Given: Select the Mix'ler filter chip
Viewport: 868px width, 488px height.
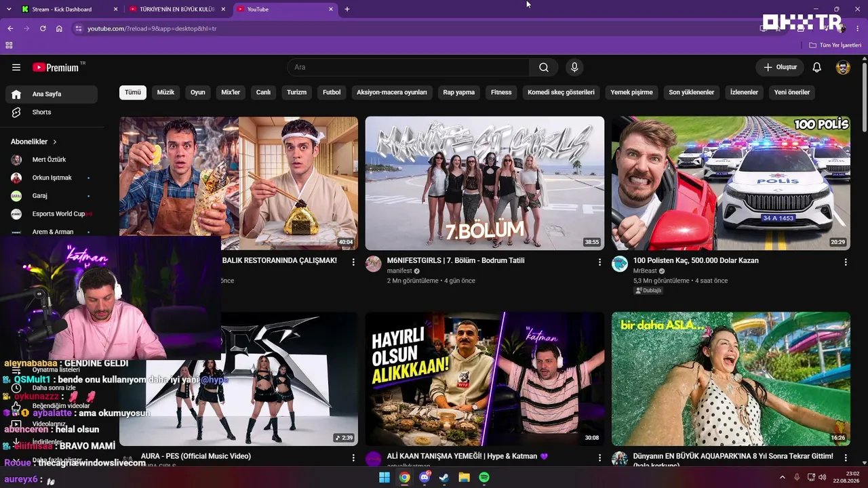Looking at the screenshot, I should tap(231, 92).
